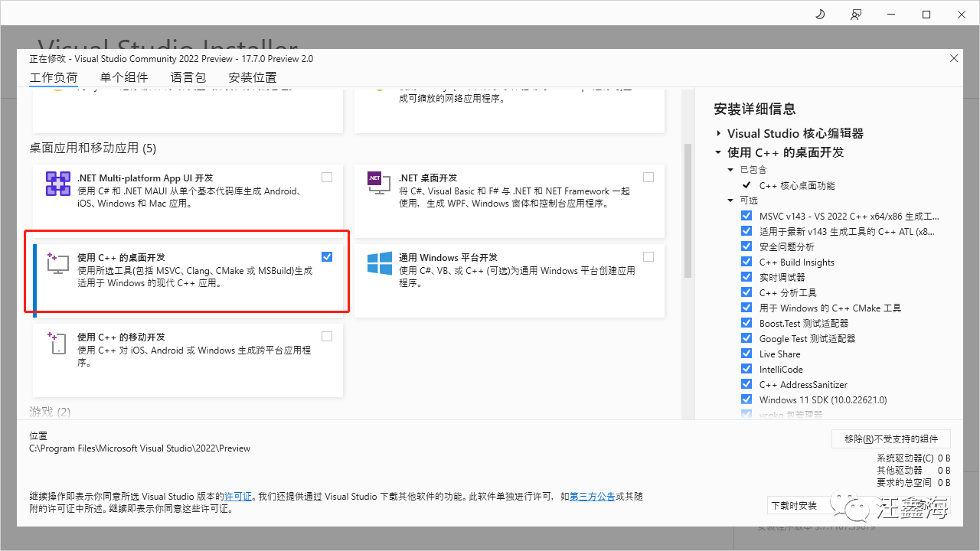Screen dimensions: 980x551
Task: Click the Windows logo icon for 通用 Windows 平台开发
Action: 379,263
